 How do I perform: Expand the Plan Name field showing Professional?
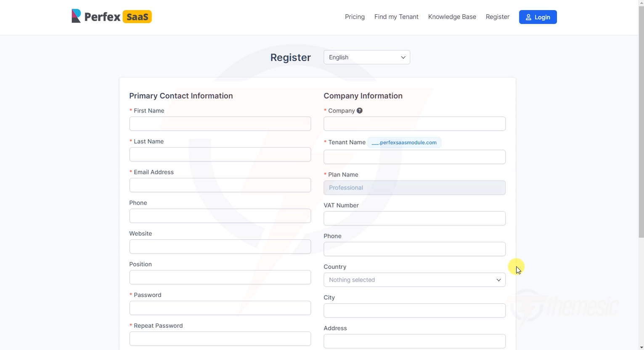[414, 187]
